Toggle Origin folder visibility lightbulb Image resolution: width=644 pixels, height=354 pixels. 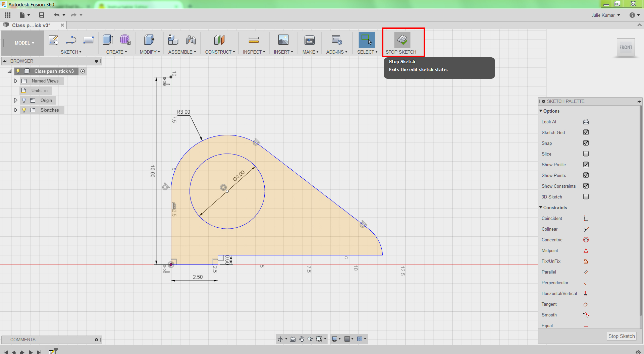pos(24,100)
